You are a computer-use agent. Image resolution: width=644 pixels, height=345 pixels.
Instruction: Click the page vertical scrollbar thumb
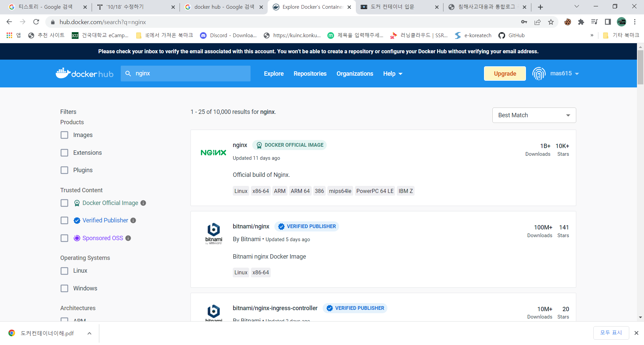[x=640, y=67]
